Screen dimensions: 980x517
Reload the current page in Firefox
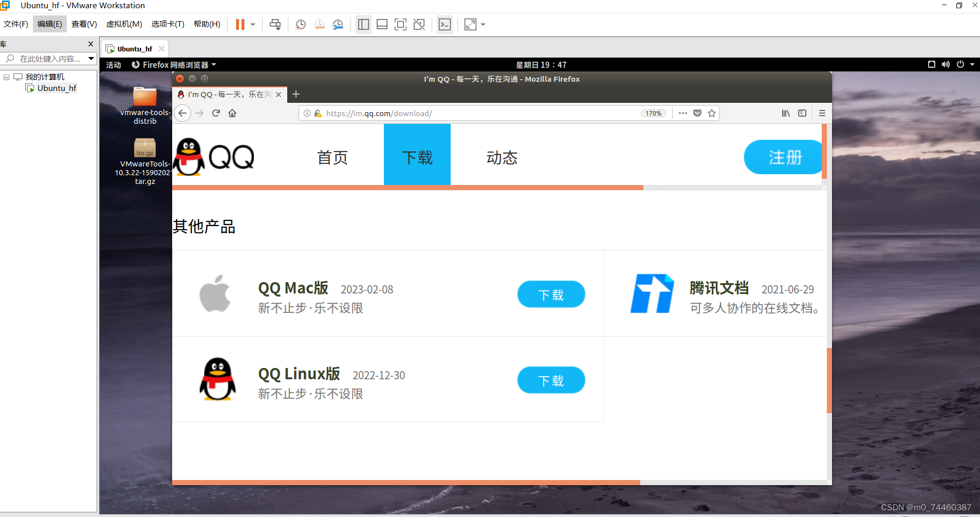pyautogui.click(x=215, y=113)
